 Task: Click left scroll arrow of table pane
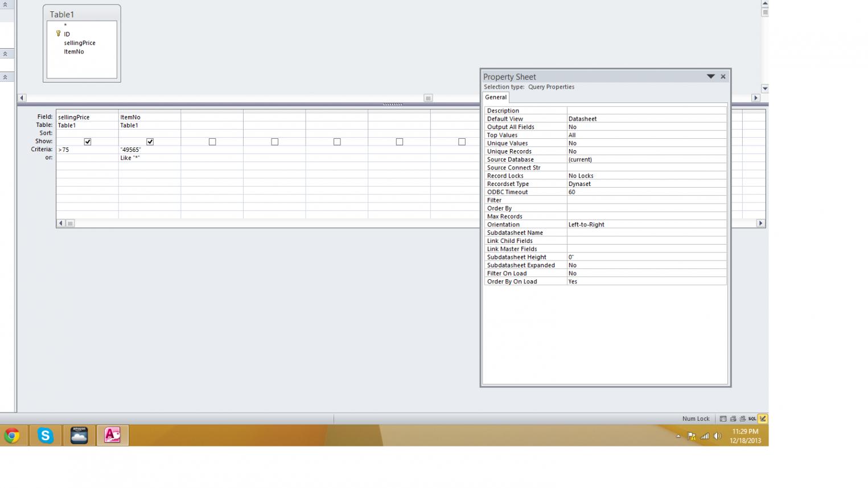[x=22, y=98]
